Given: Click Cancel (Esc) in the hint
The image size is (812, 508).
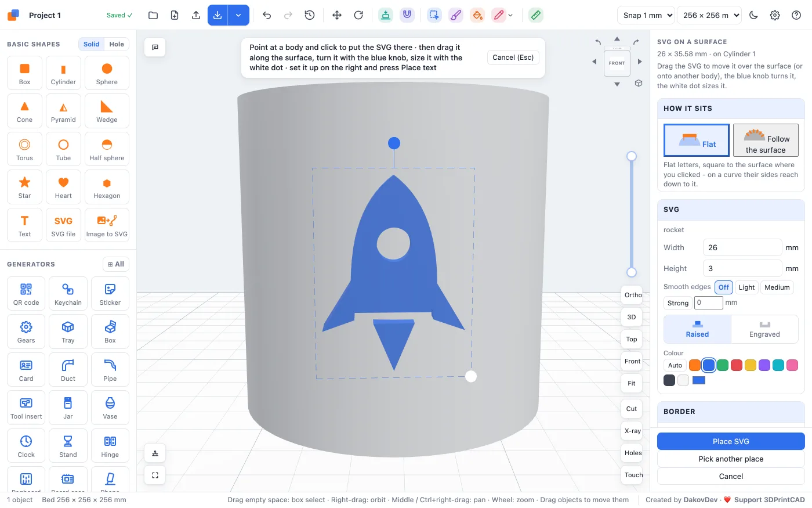Looking at the screenshot, I should pos(513,57).
